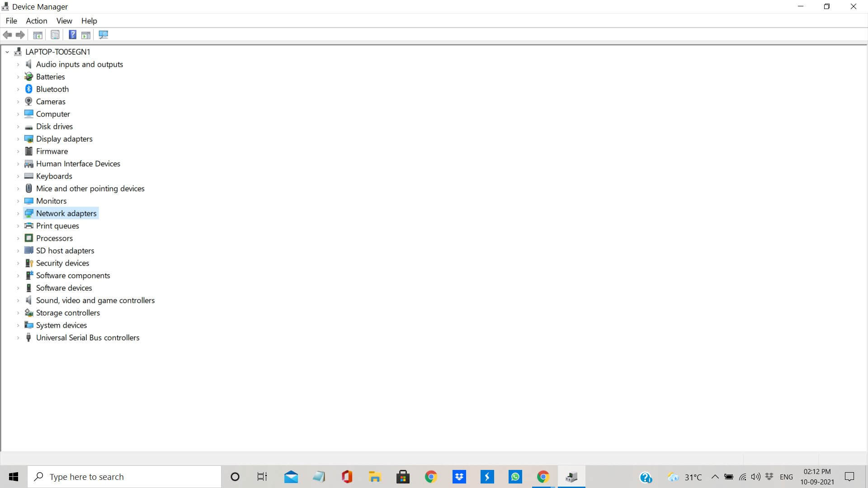Click the Cameras webcam icon
This screenshot has height=488, width=868.
(x=29, y=101)
